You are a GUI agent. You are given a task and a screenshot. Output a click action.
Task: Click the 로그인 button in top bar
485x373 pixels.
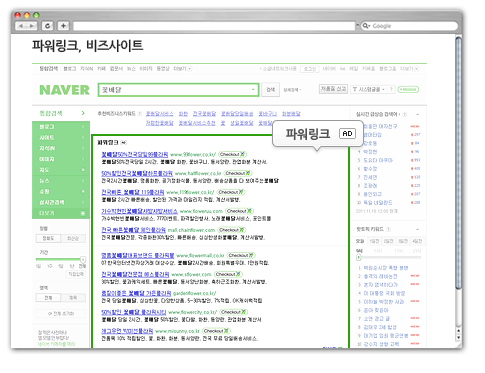310,69
